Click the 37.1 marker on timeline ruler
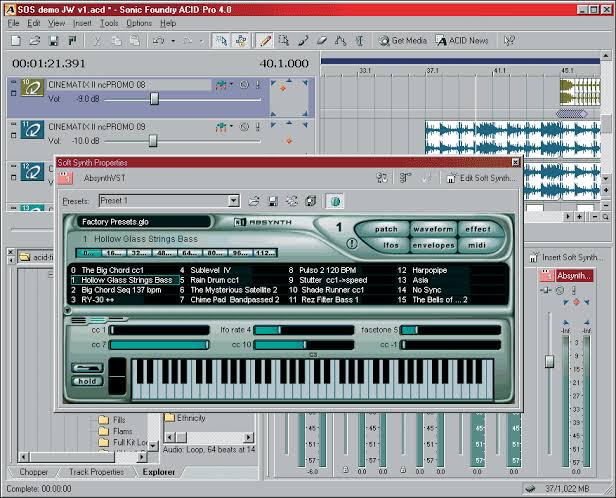This screenshot has height=498, width=616. tap(432, 71)
